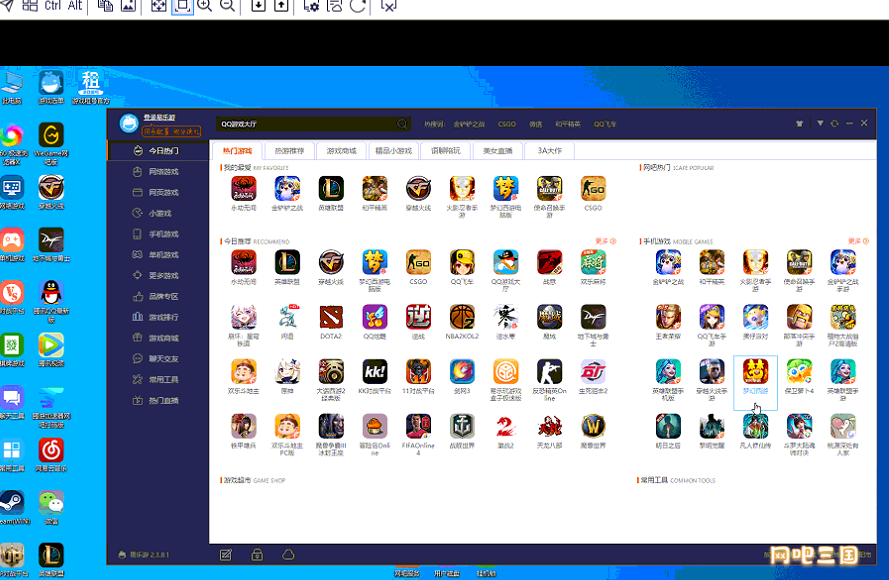Go to 游戏排行 in the sidebar
889x580 pixels.
(158, 317)
